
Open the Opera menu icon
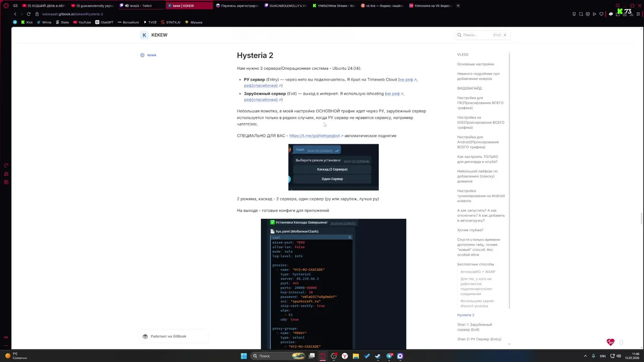point(7,6)
